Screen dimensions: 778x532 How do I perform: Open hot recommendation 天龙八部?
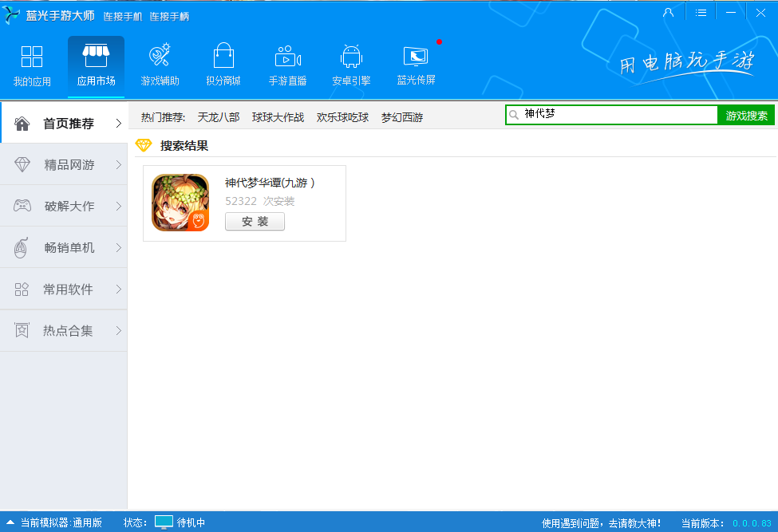click(x=219, y=117)
